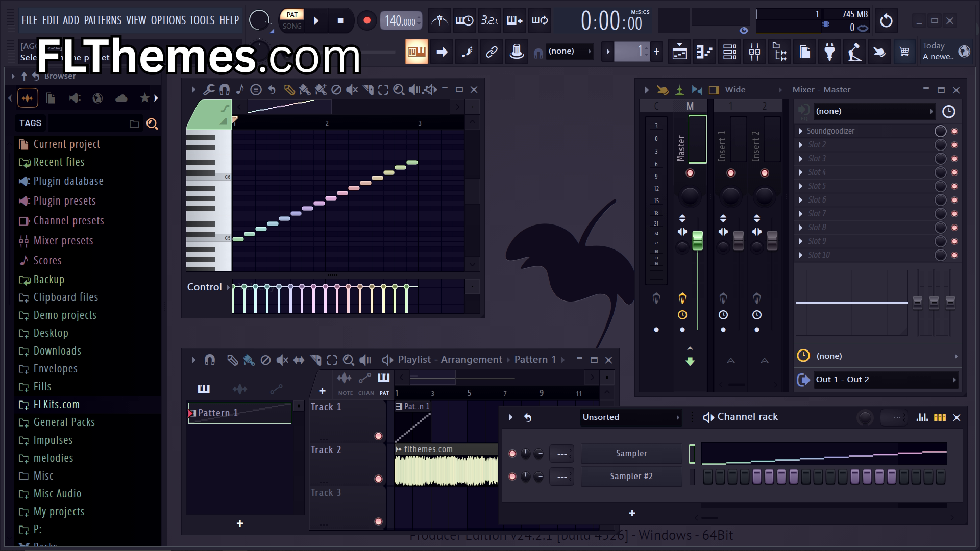Toggle PAT pattern mode

point(292,15)
